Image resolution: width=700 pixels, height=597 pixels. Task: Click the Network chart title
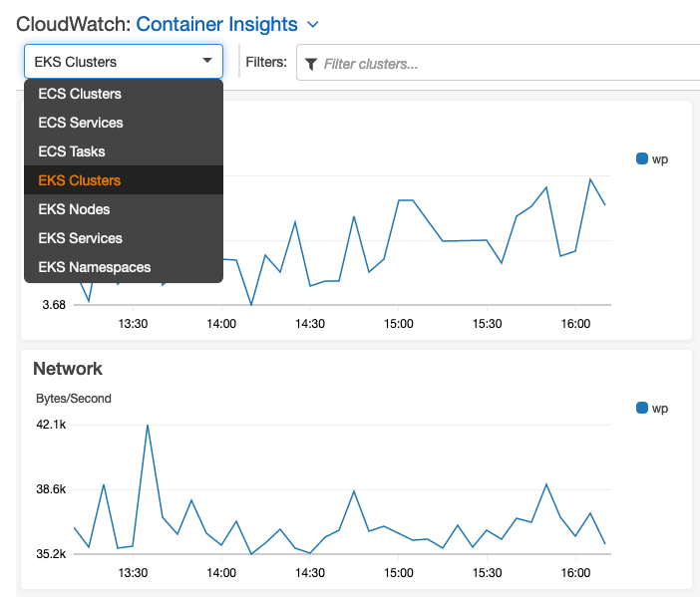[68, 369]
